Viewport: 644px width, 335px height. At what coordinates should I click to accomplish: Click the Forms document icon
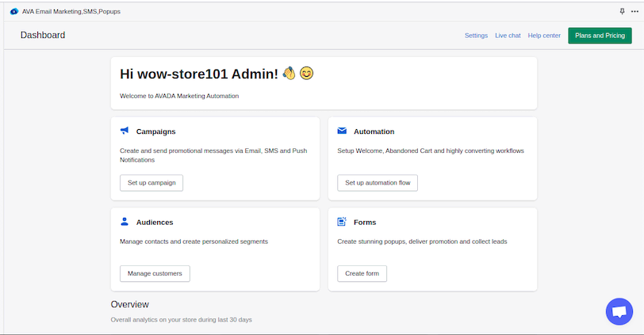342,222
